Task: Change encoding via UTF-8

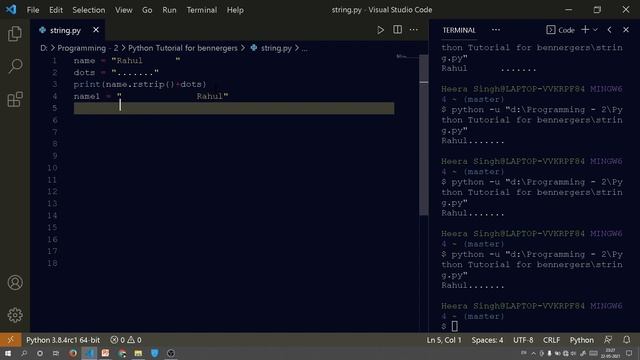Action: [523, 340]
